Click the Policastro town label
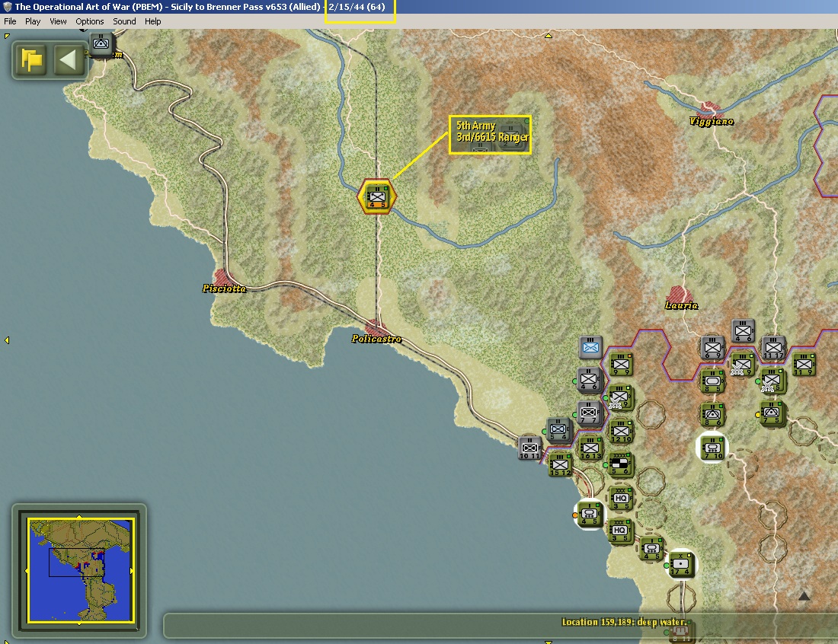The width and height of the screenshot is (838, 644). coord(376,339)
